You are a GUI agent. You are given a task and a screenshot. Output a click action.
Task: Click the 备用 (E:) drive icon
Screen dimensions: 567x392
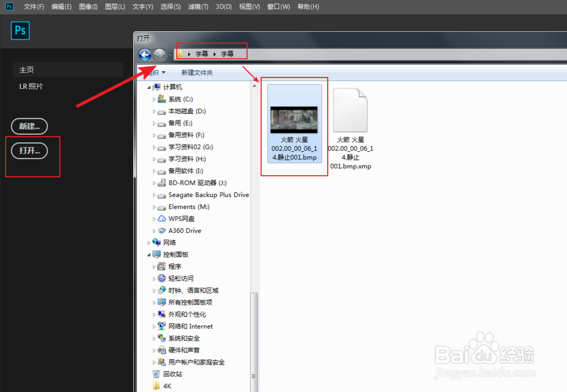click(162, 123)
